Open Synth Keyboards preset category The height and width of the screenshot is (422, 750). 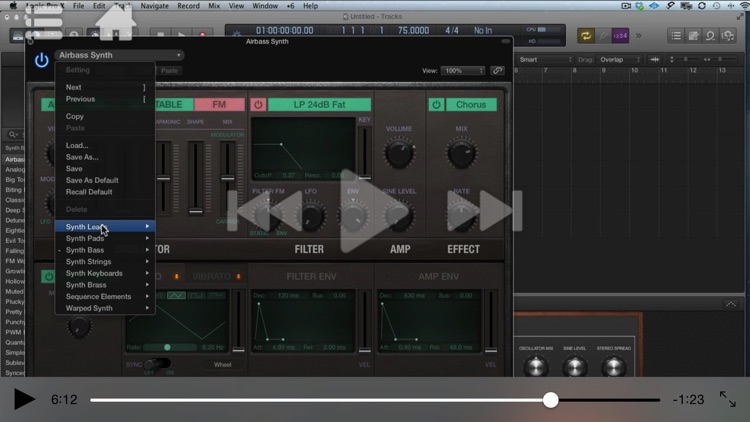click(105, 273)
